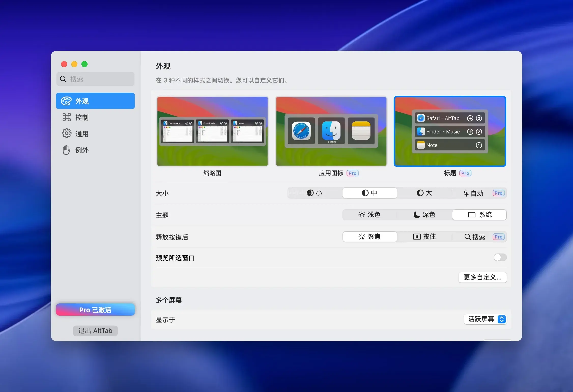The height and width of the screenshot is (392, 573).
Task: Click the circled 1 on the Note row
Action: pyautogui.click(x=479, y=145)
